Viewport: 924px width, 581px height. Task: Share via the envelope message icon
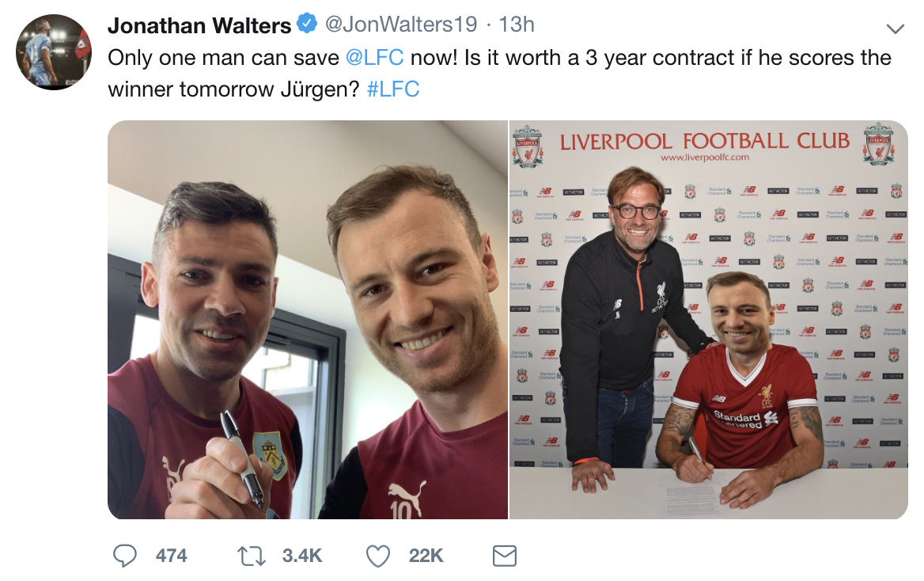pyautogui.click(x=505, y=556)
